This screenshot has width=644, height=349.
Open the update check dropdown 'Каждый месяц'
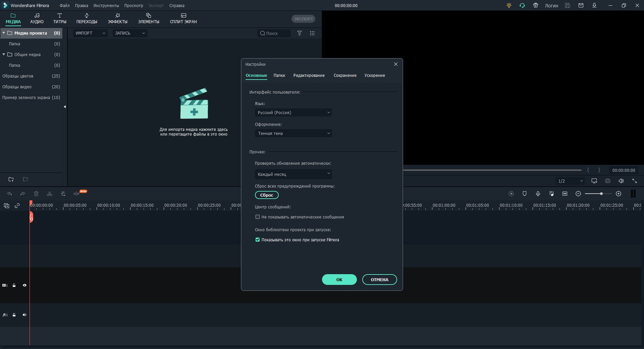pos(293,174)
